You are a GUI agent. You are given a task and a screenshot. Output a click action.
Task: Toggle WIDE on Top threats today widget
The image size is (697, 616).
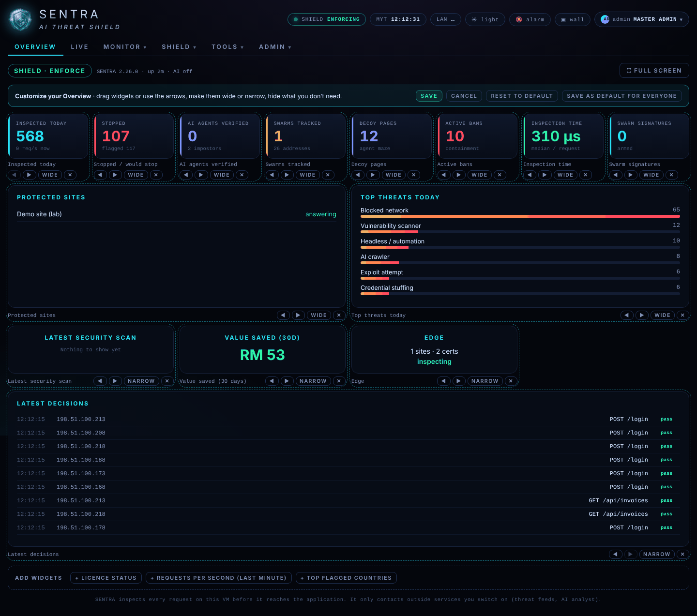pos(663,315)
